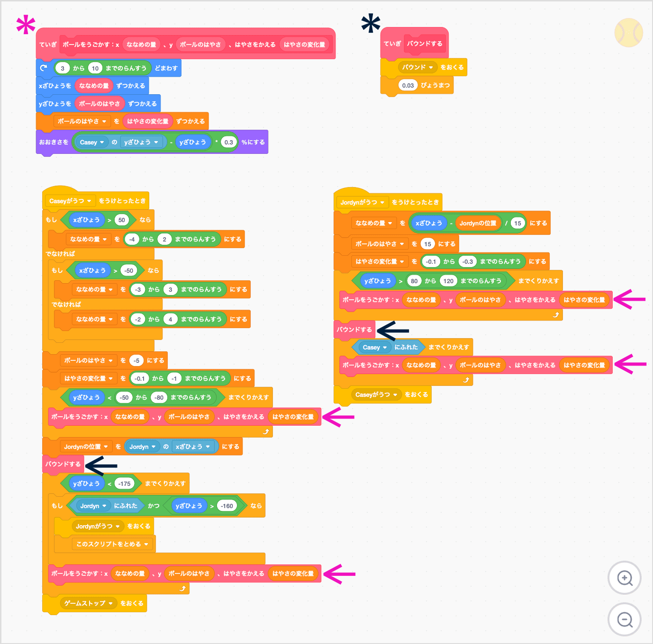Click the 0.3 multiplier value in size block
Viewport: 653px width, 644px height.
pos(229,142)
